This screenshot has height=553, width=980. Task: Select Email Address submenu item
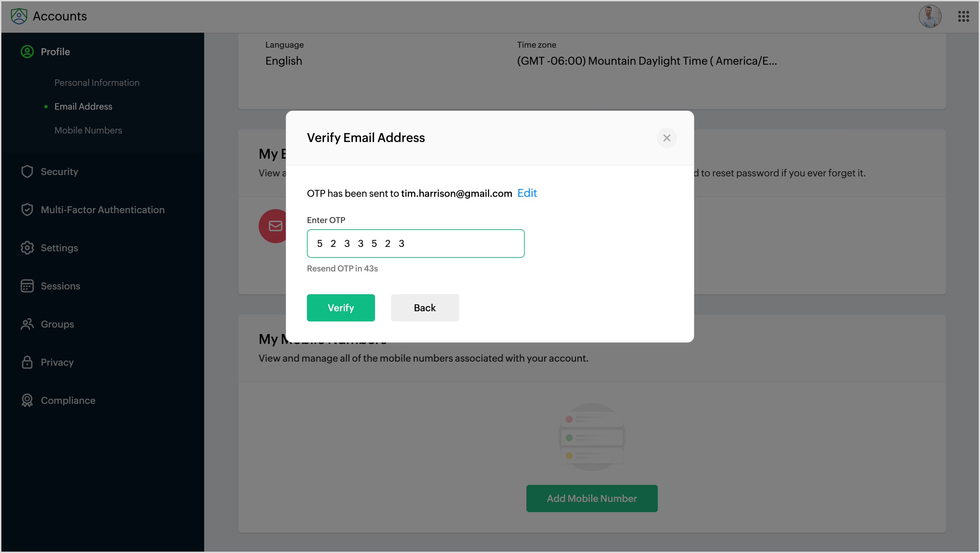[x=83, y=107]
